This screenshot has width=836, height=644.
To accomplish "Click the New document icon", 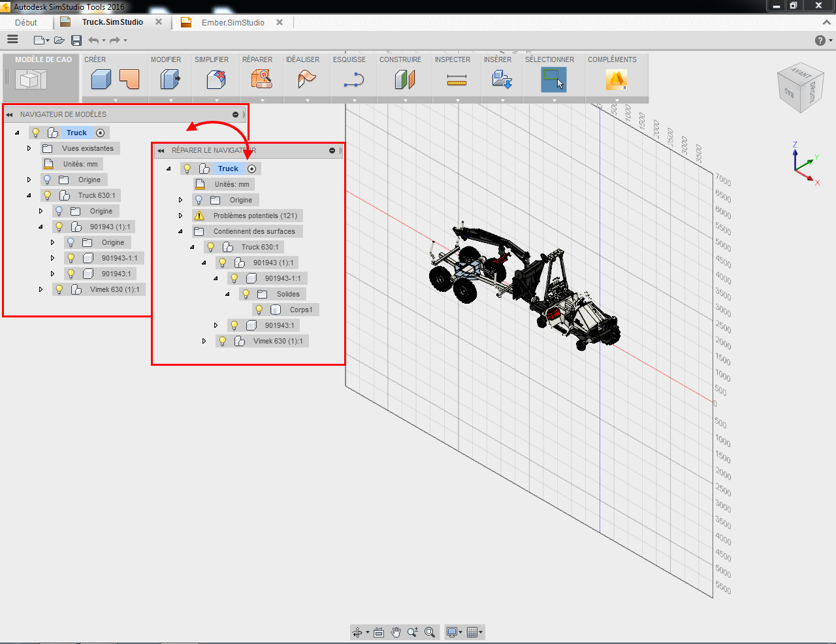I will (40, 40).
